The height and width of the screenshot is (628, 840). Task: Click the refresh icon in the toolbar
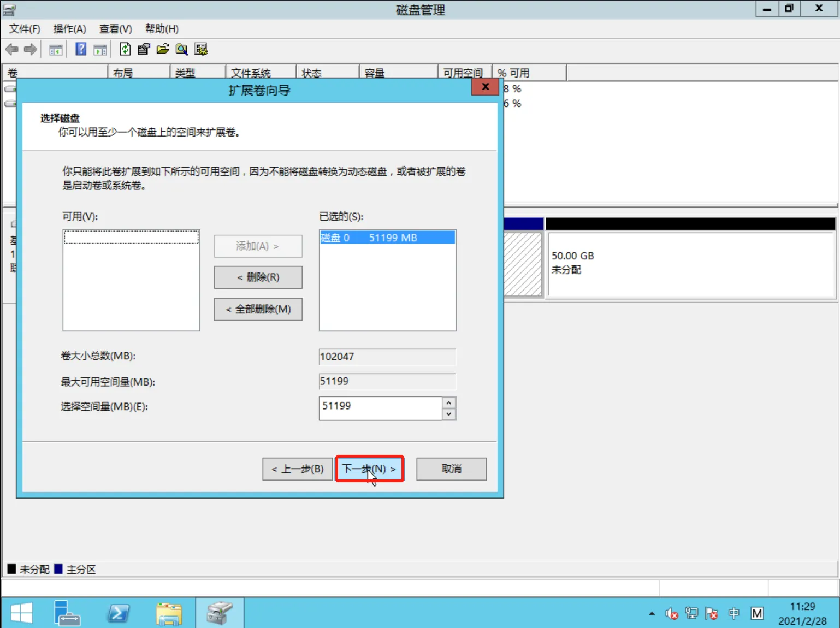click(125, 49)
